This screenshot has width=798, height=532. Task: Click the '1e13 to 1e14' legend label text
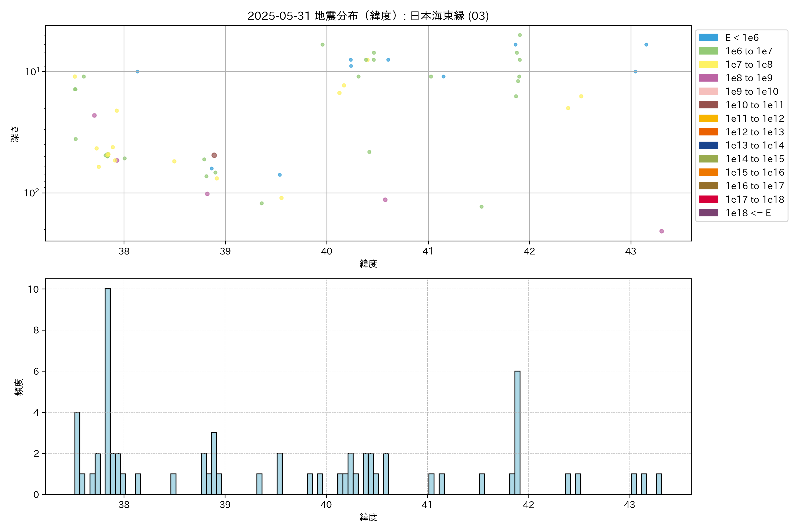[x=755, y=145]
